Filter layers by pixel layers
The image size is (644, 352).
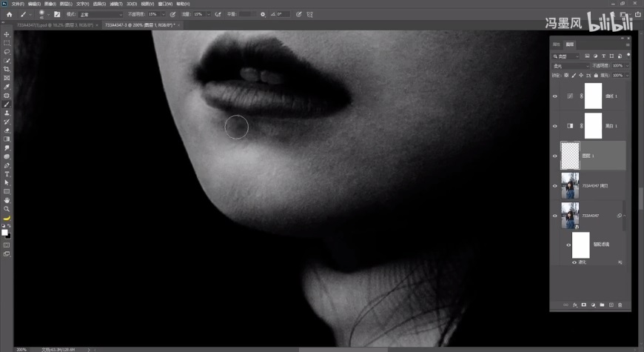pyautogui.click(x=587, y=56)
